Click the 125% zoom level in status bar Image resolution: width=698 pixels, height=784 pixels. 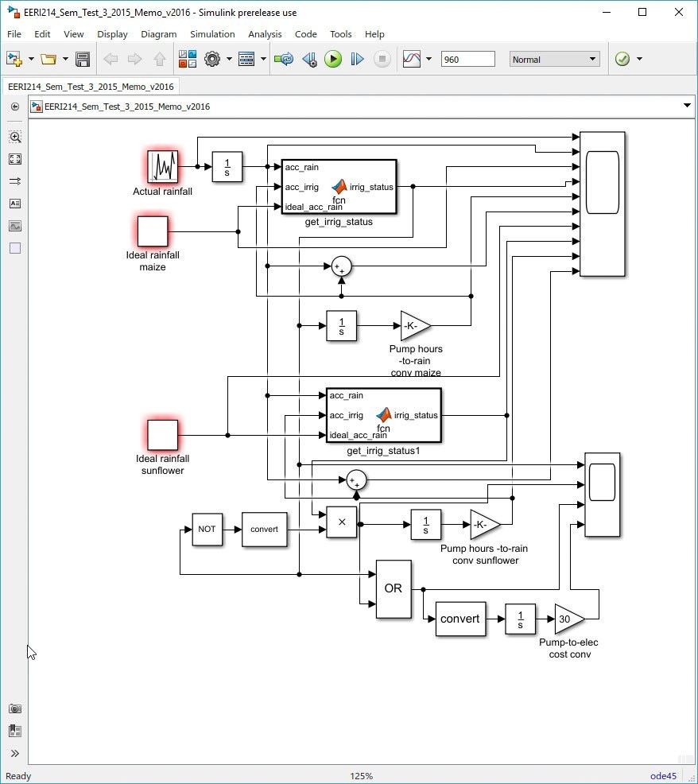361,776
